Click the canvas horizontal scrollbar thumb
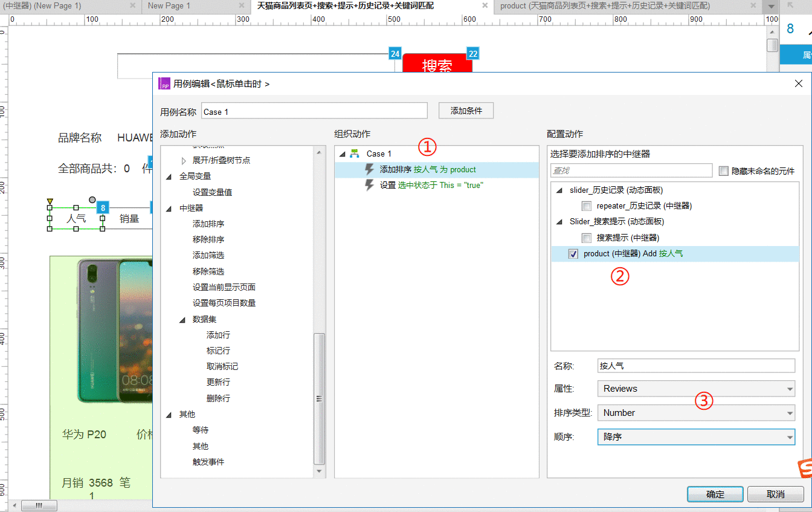Viewport: 812px width, 512px height. (x=39, y=505)
